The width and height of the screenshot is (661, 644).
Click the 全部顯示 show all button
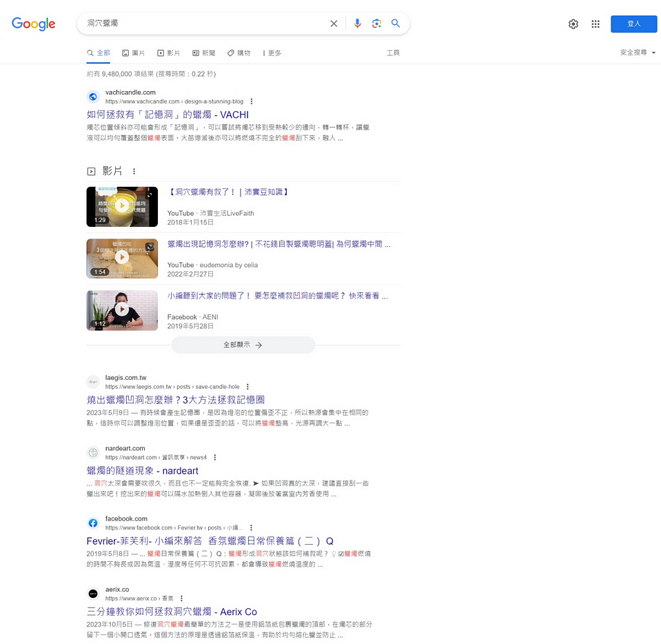243,345
